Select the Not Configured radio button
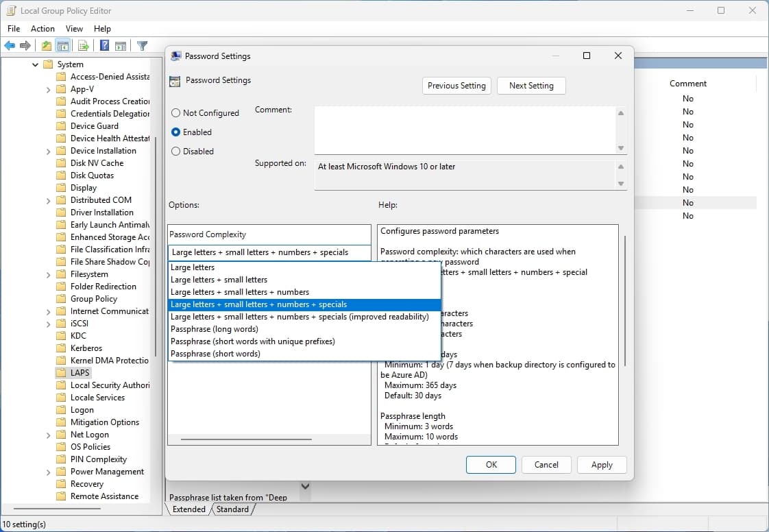769x532 pixels. (176, 113)
